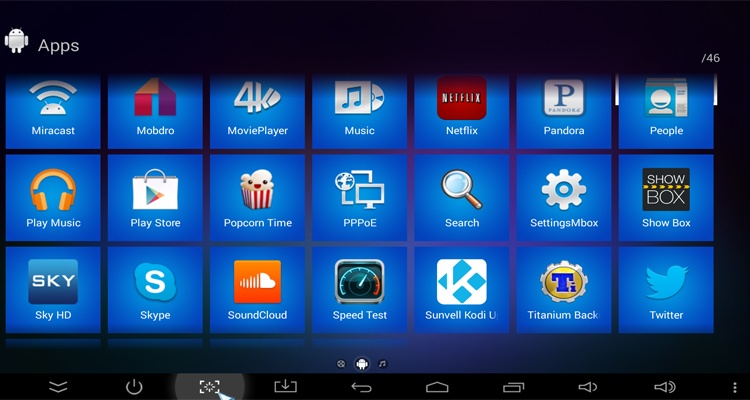The height and width of the screenshot is (400, 750).
Task: Open SoundCloud app
Action: (x=257, y=290)
